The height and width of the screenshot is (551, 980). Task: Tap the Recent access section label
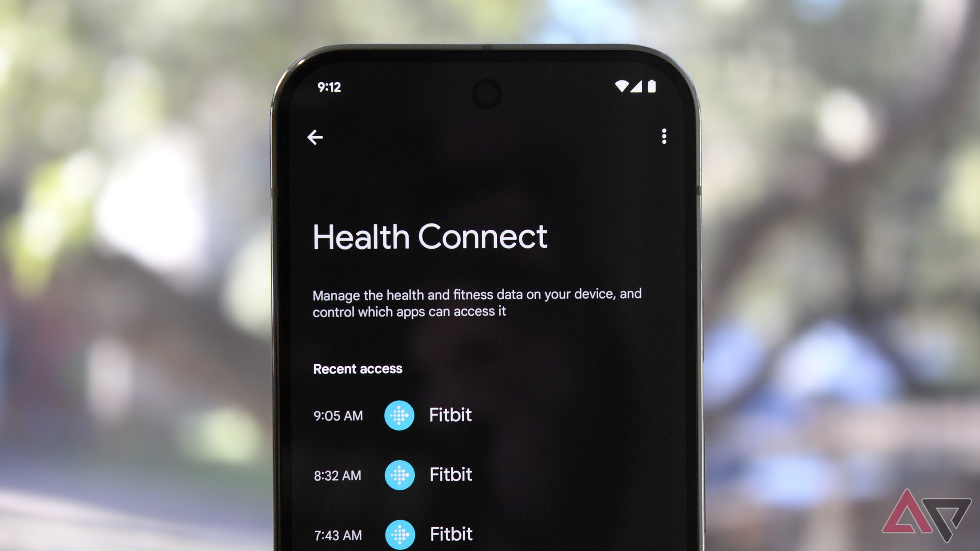tap(357, 368)
